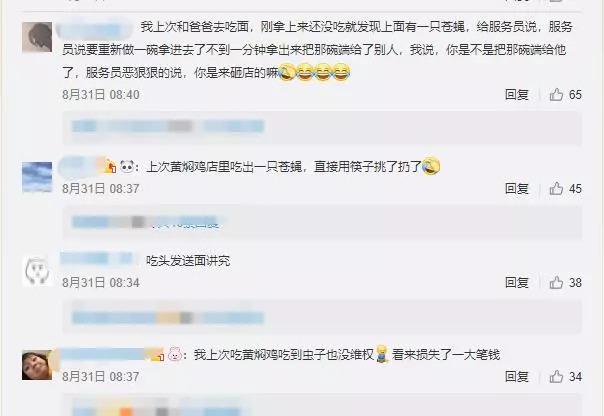
Task: Like the comment with 45 likes
Action: (556, 188)
